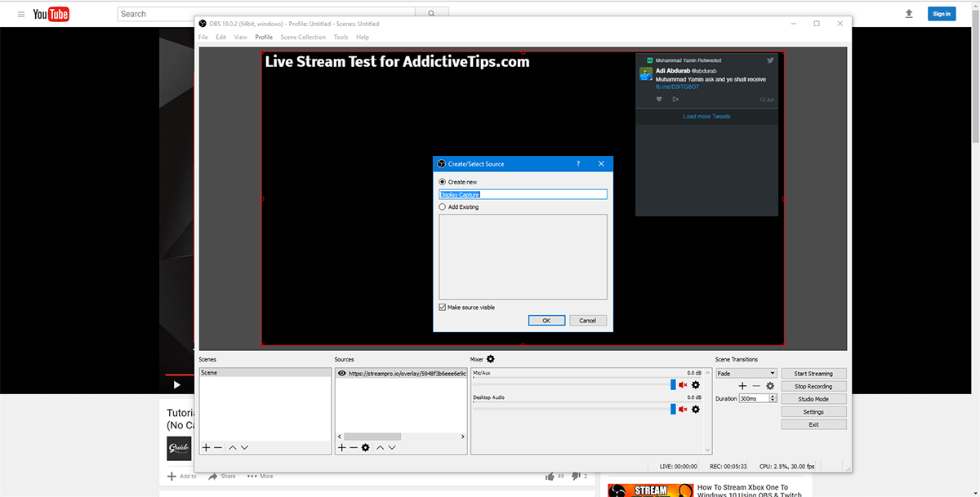Open Tools menu in OBS
The width and height of the screenshot is (980, 497).
pyautogui.click(x=341, y=37)
